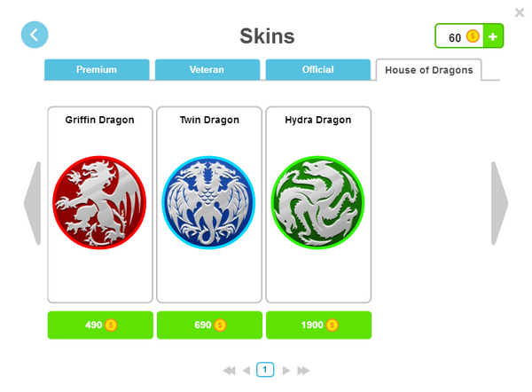The image size is (532, 392).
Task: Select the red Griffin Dragon skin emblem
Action: coord(99,202)
